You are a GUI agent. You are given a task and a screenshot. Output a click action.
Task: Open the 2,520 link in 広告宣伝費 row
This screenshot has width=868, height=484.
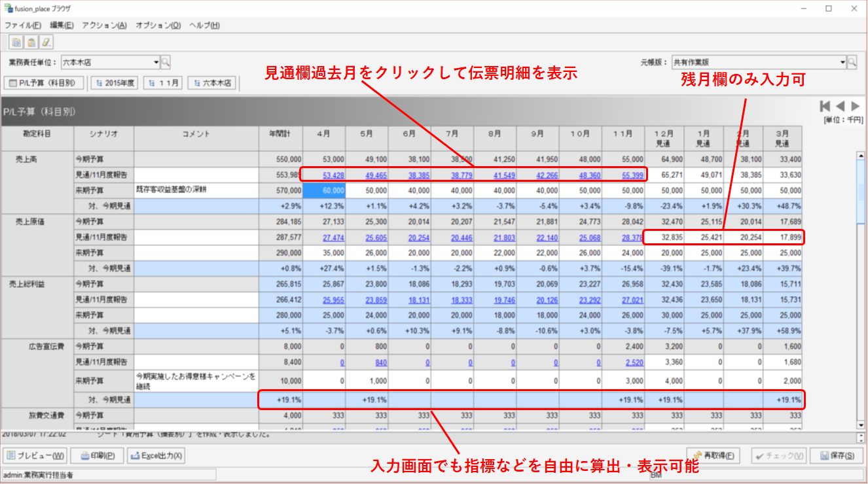(x=634, y=362)
